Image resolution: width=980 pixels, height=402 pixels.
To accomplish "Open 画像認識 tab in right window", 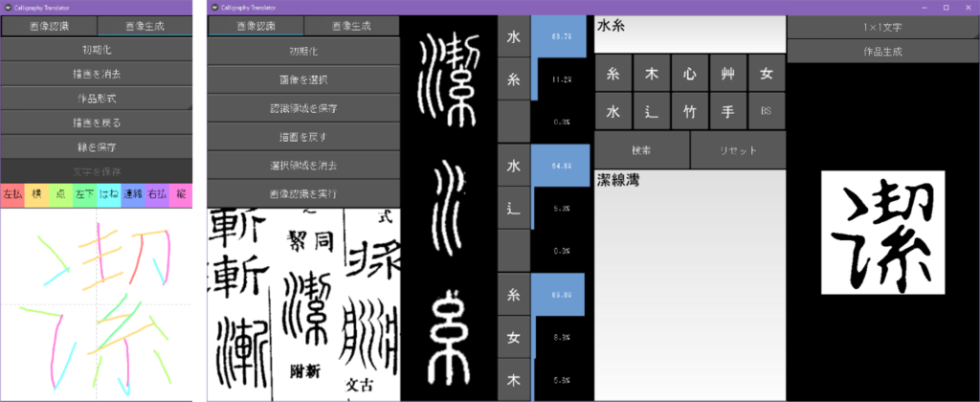I will (256, 27).
